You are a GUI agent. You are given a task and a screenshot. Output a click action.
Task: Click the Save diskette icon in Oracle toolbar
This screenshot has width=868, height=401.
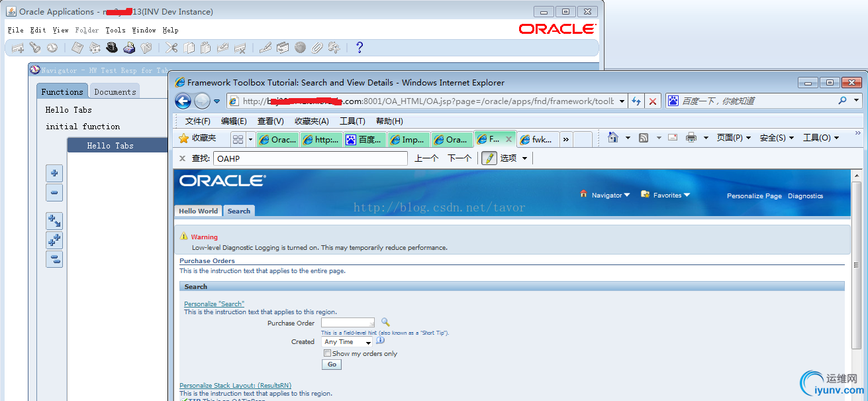coord(77,48)
